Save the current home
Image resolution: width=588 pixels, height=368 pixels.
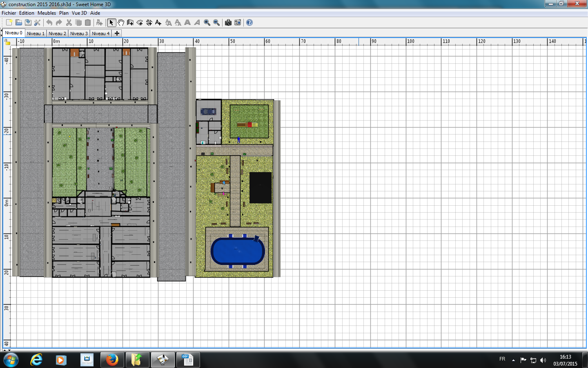[x=28, y=22]
